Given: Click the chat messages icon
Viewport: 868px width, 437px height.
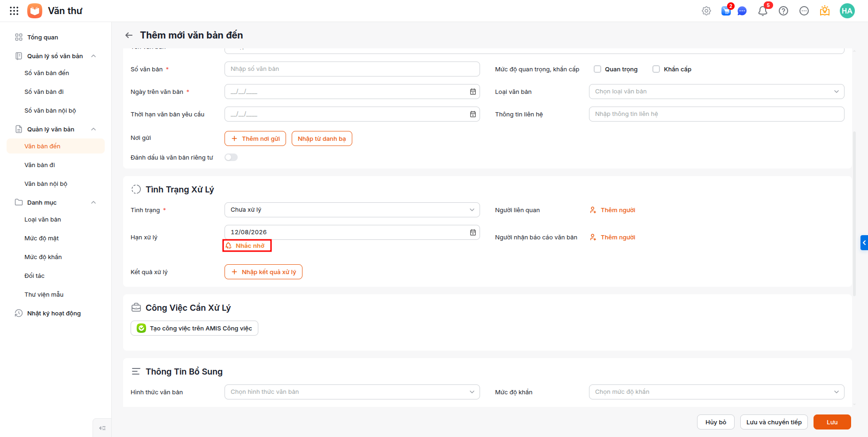Looking at the screenshot, I should (742, 11).
